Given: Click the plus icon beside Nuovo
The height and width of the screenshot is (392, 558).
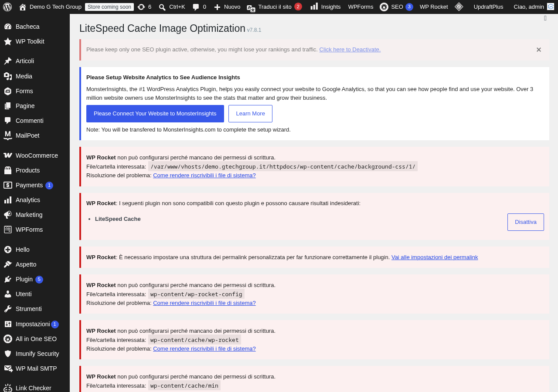Looking at the screenshot, I should click(x=217, y=7).
